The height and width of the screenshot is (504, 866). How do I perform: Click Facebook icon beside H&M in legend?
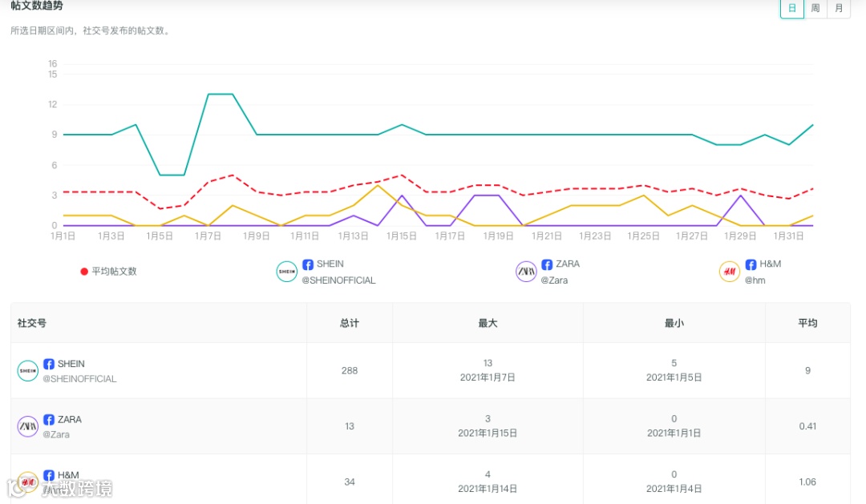[751, 264]
